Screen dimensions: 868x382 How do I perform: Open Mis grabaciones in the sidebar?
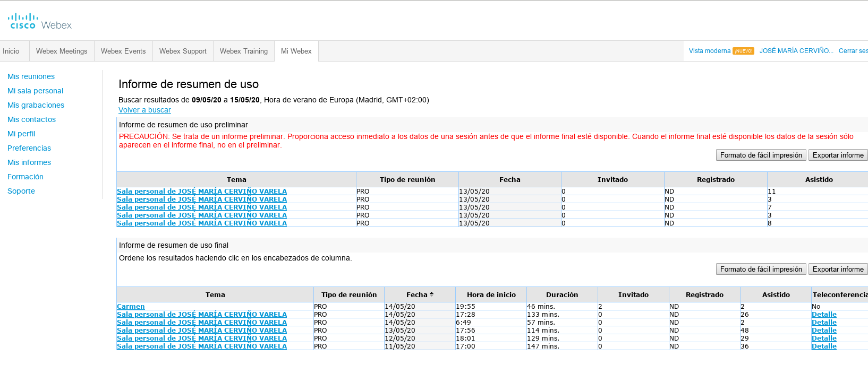(36, 105)
